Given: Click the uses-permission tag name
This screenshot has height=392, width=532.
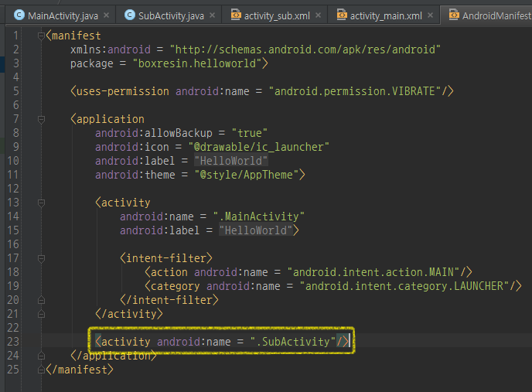Looking at the screenshot, I should pos(122,91).
